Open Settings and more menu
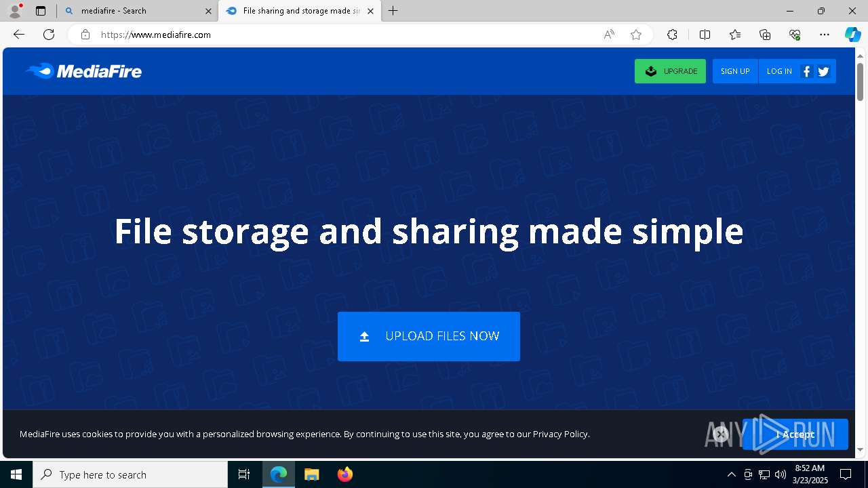The width and height of the screenshot is (868, 488). click(825, 35)
